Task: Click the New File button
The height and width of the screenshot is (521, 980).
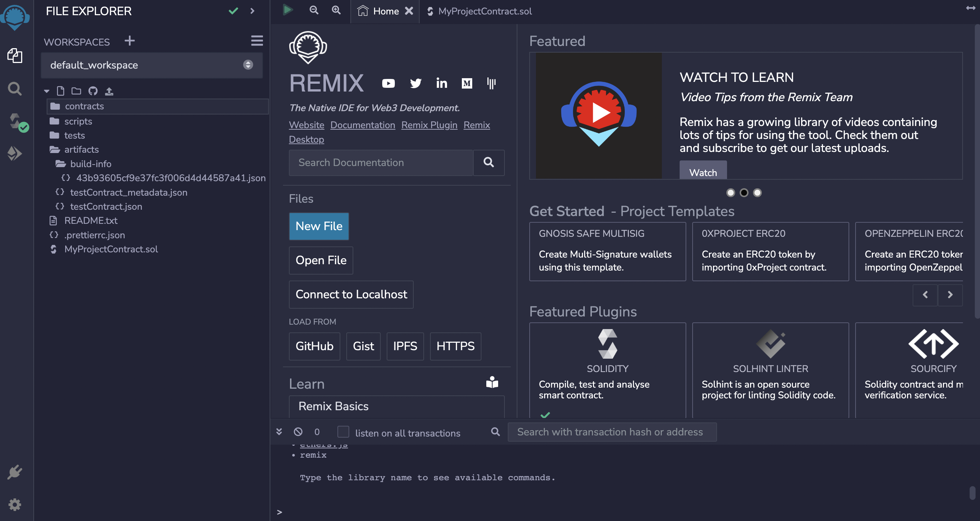Action: 319,226
